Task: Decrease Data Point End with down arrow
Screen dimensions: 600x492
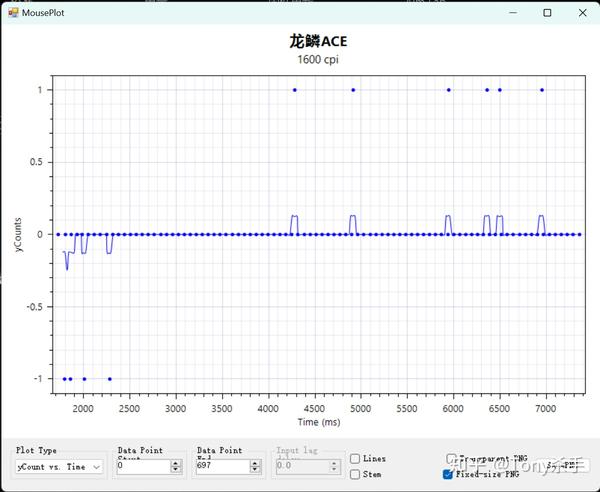Action: [x=255, y=469]
